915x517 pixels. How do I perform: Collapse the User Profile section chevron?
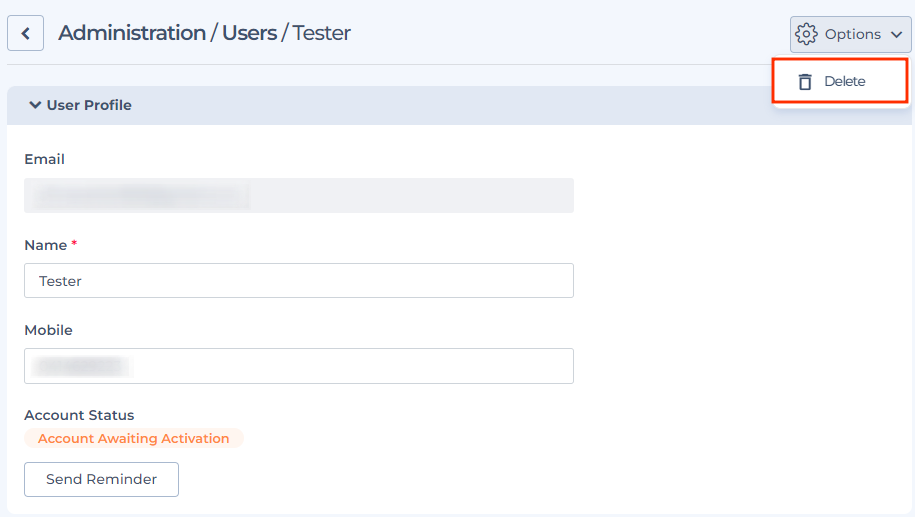point(35,105)
